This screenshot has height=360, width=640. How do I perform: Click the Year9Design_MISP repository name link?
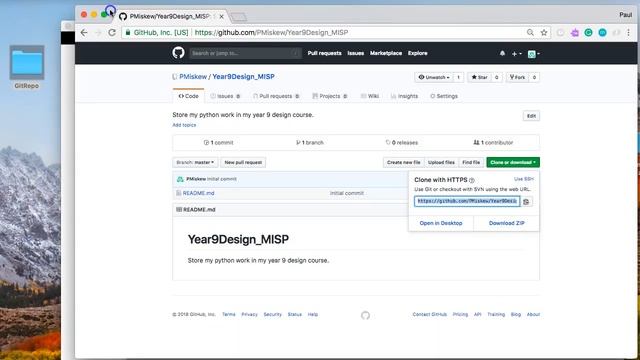[243, 77]
